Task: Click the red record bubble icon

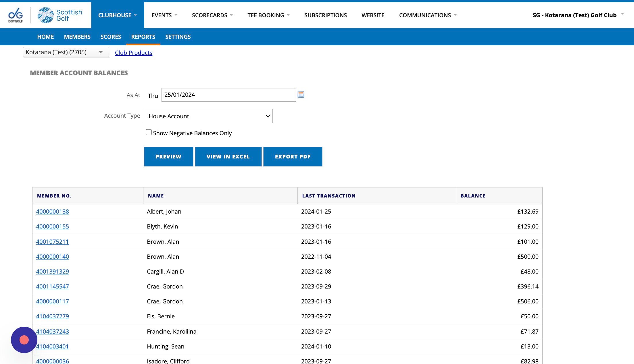Action: click(x=24, y=340)
